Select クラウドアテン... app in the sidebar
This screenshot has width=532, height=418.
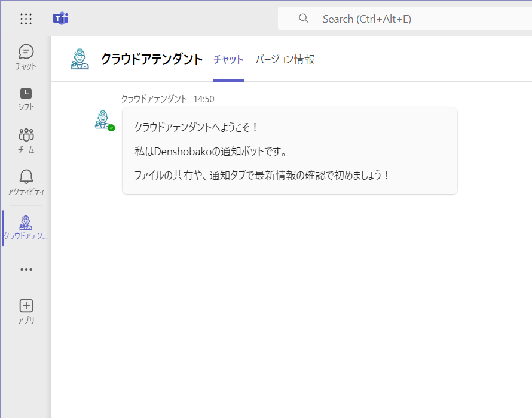tap(26, 228)
